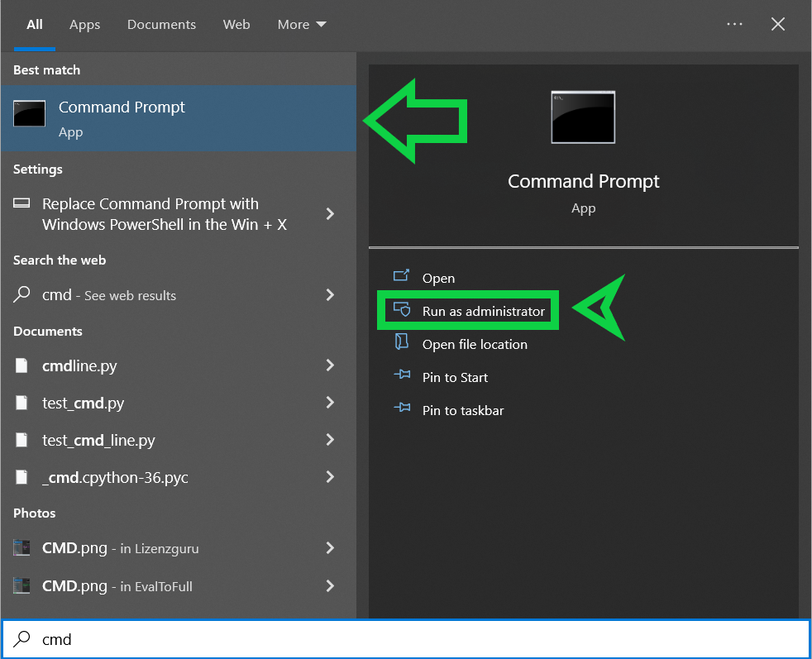The width and height of the screenshot is (812, 659).
Task: Click thumbnail of CMD.png in Lizenzguru
Action: pos(21,547)
